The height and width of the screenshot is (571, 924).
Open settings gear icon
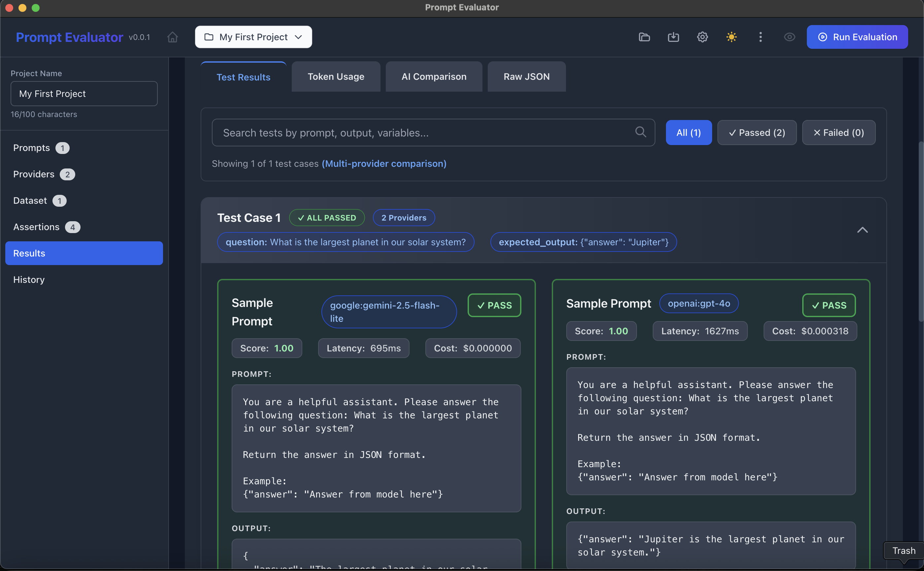click(x=702, y=37)
